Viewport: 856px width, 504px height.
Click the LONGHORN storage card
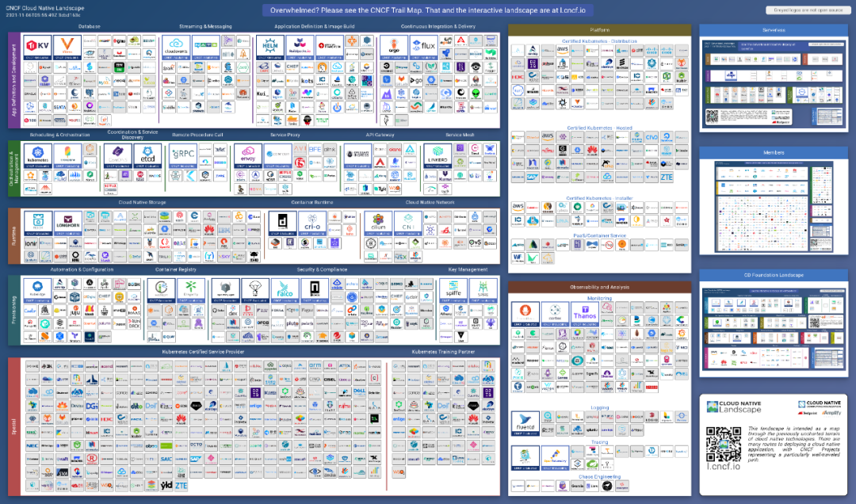coord(67,224)
